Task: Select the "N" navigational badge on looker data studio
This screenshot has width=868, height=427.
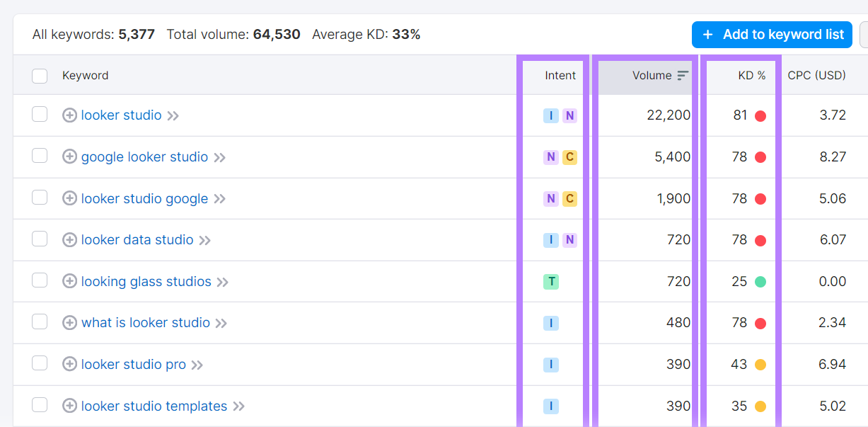Action: [x=569, y=239]
